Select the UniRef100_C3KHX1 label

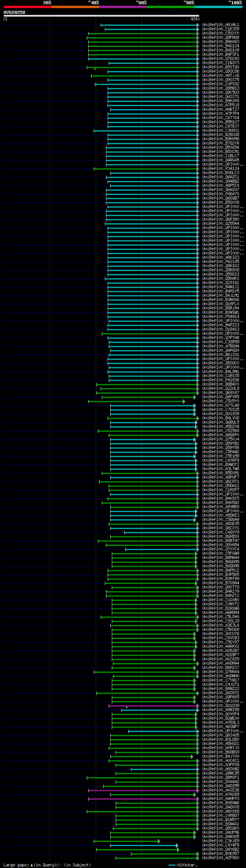[x=221, y=130]
